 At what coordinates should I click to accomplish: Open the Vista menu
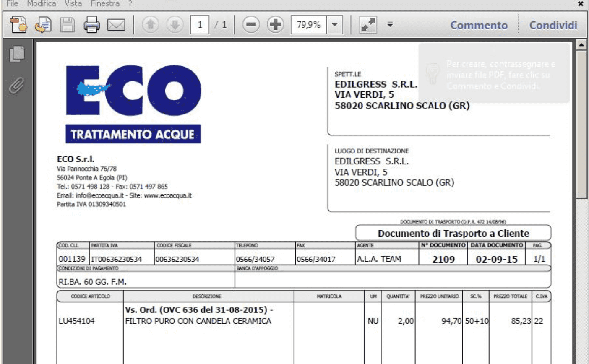coord(73,4)
